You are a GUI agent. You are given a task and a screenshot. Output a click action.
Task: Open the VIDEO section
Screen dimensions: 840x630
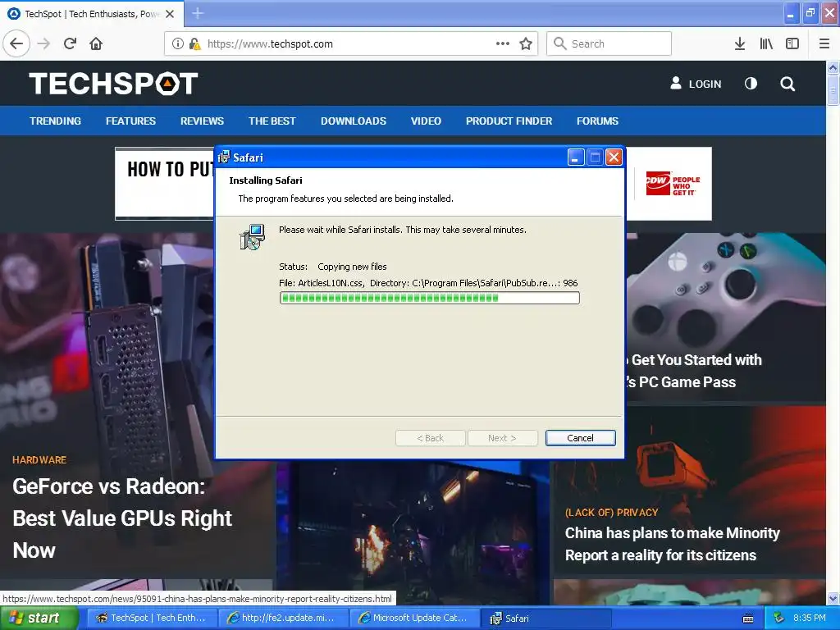(426, 121)
